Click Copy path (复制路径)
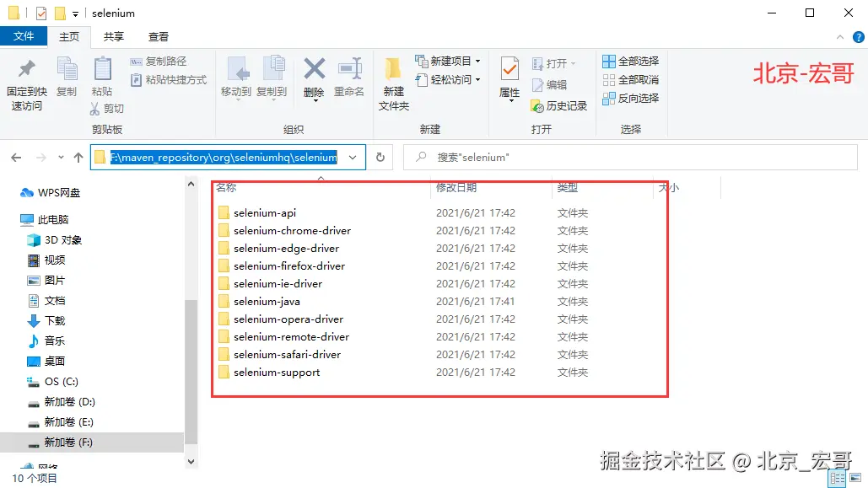The image size is (868, 488). (x=159, y=62)
